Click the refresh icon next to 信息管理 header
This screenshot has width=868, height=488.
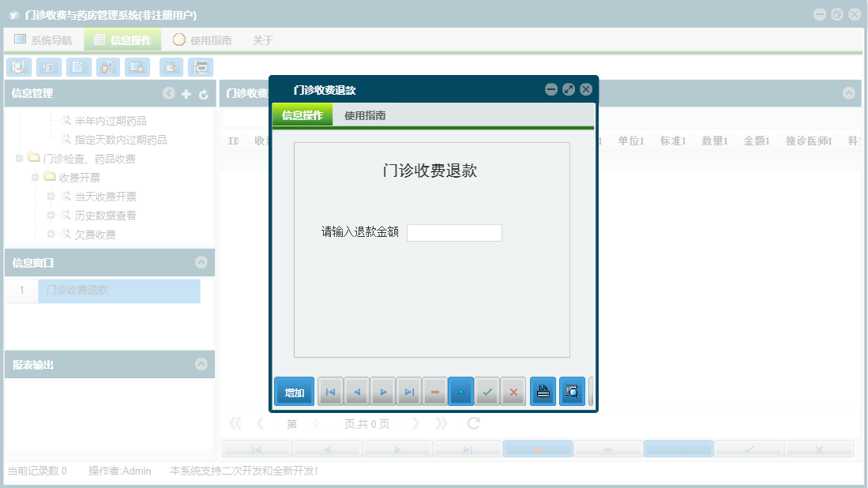[x=204, y=93]
